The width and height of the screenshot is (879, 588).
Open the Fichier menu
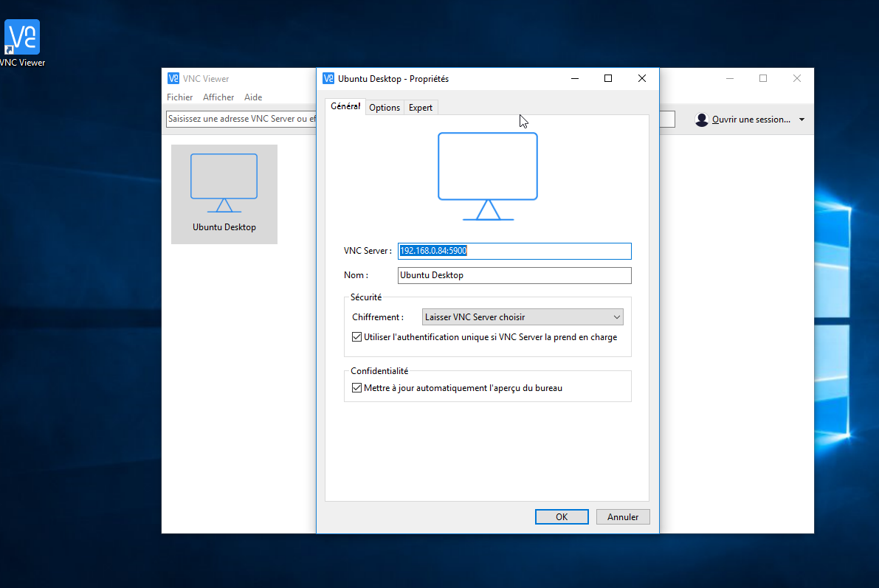click(x=180, y=97)
